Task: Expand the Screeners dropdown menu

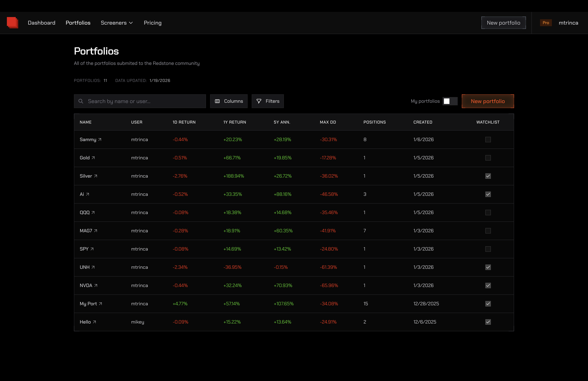Action: [117, 23]
